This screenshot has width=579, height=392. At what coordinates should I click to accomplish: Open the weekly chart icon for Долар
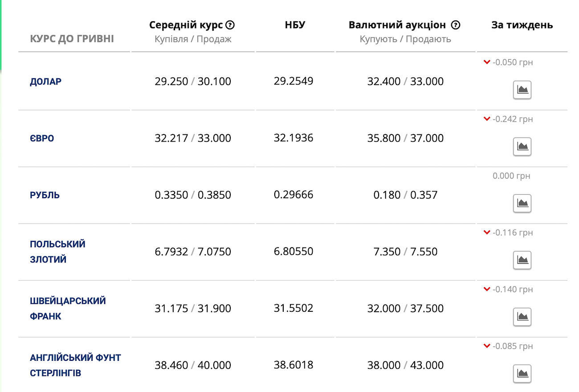(x=522, y=90)
